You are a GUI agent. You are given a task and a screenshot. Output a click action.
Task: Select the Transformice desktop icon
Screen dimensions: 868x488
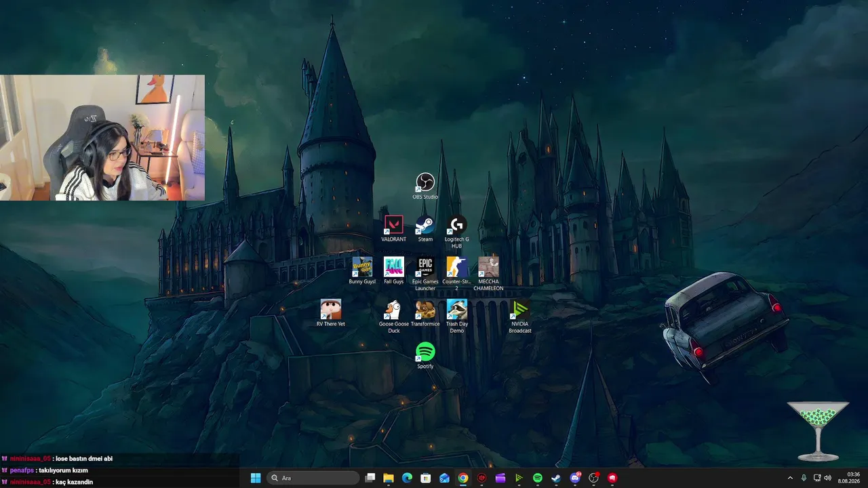[x=425, y=313]
